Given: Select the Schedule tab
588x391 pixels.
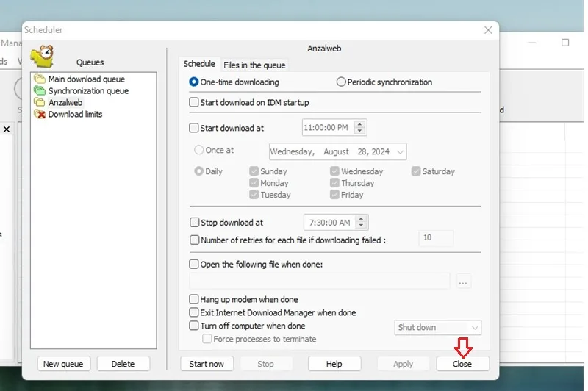Looking at the screenshot, I should (x=199, y=64).
